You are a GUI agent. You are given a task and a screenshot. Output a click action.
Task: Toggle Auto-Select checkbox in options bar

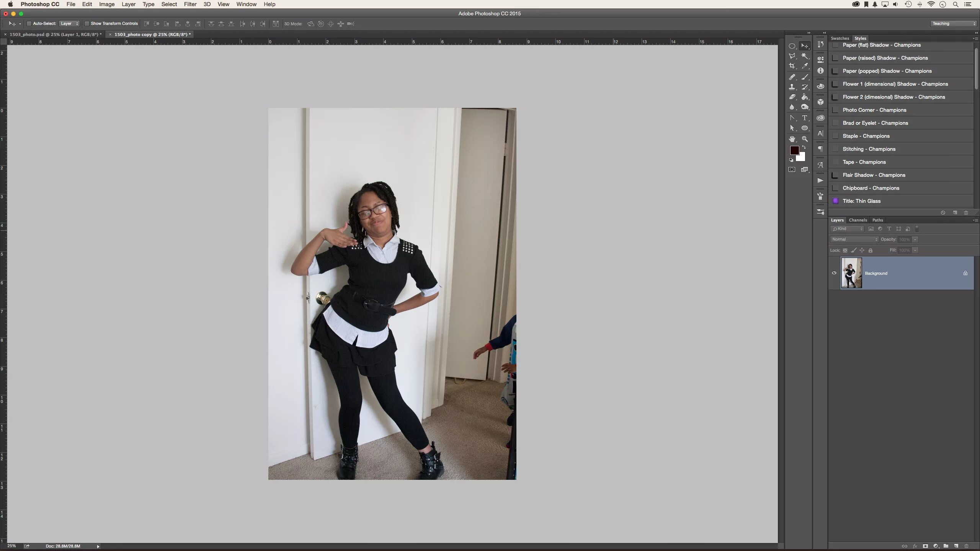[29, 24]
